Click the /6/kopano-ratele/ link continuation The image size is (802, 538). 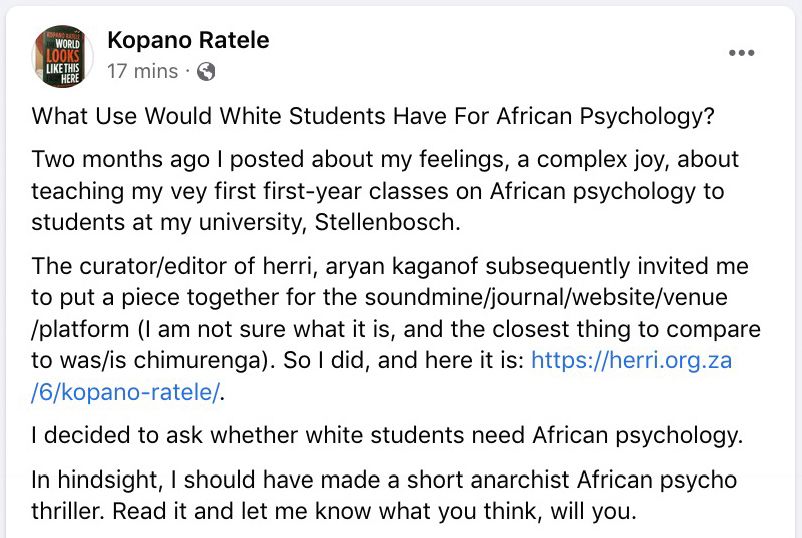pos(125,393)
